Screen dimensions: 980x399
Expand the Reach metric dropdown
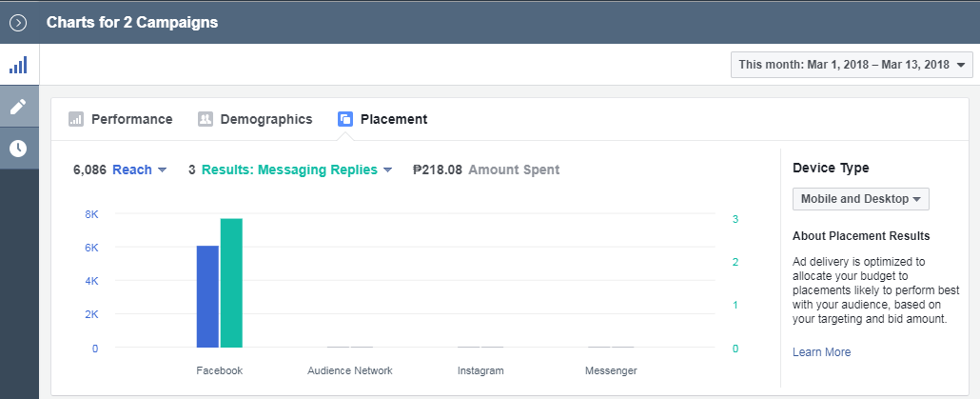pos(139,170)
